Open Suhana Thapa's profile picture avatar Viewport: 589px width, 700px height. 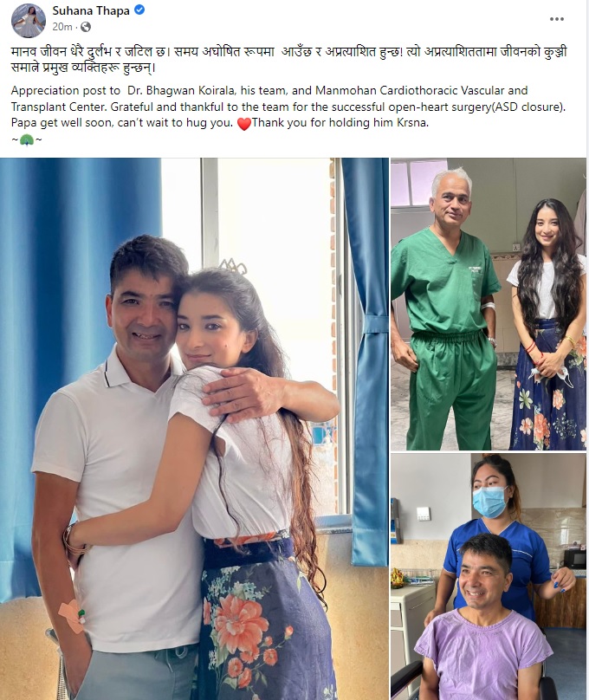click(x=28, y=19)
